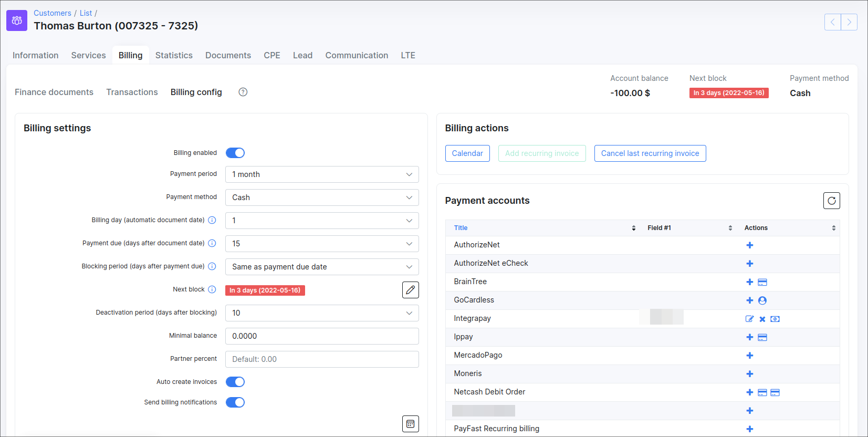Toggle Send billing notifications switch
The height and width of the screenshot is (437, 868).
tap(235, 402)
